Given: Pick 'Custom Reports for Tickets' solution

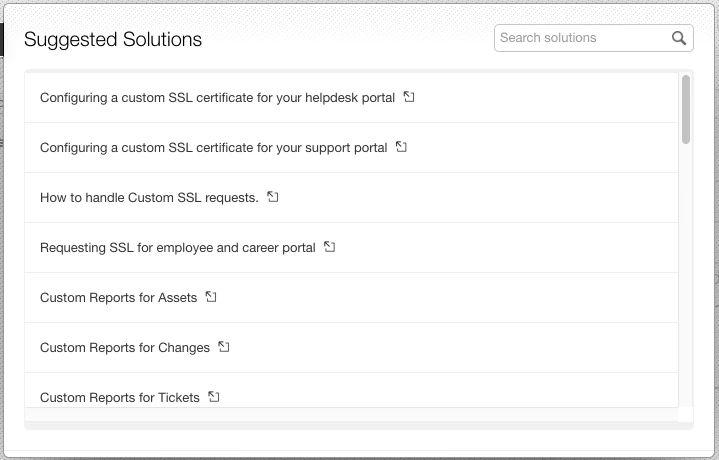Looking at the screenshot, I should click(120, 398).
